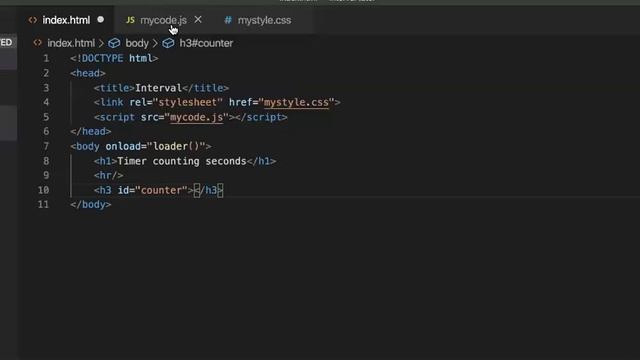The width and height of the screenshot is (640, 360).
Task: Click the closing head tag on line 6
Action: [91, 131]
